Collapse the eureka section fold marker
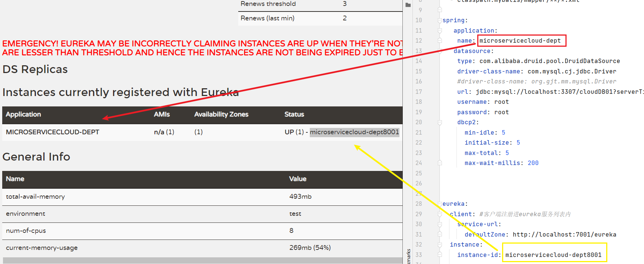Image resolution: width=644 pixels, height=264 pixels. point(439,204)
